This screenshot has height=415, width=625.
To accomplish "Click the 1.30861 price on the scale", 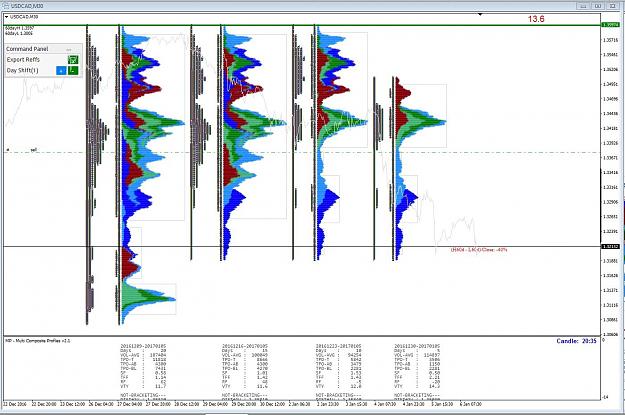I will [x=610, y=320].
